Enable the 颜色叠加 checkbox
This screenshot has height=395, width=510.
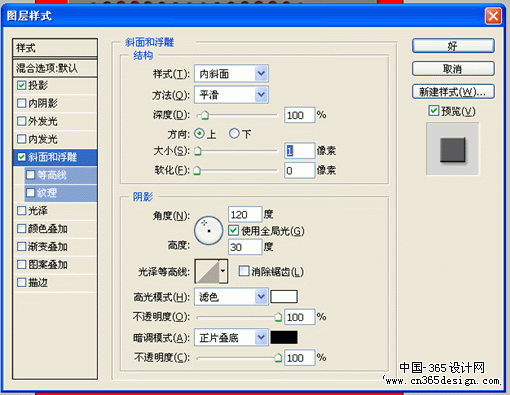21,229
